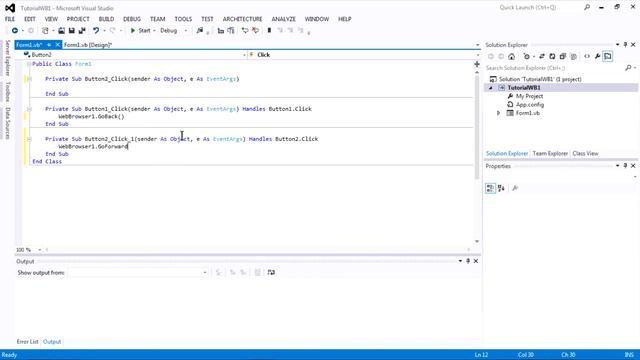Toggle pin on the Form1.vb tab

pos(49,45)
